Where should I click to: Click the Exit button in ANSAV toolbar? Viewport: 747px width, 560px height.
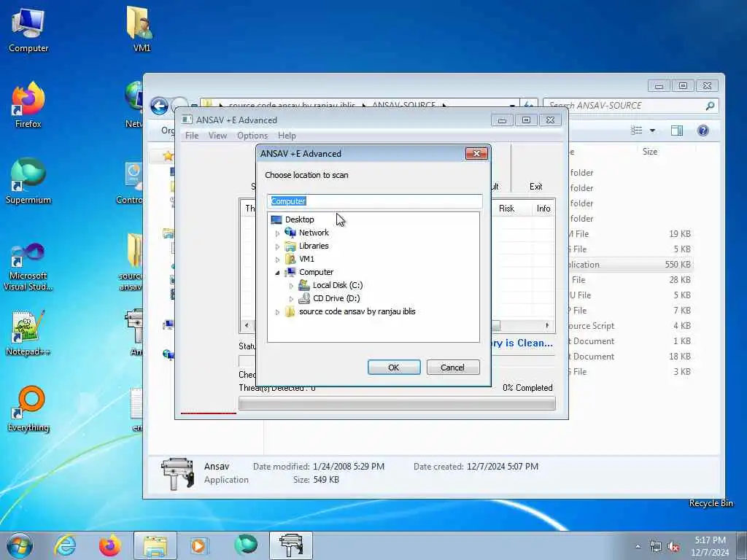pyautogui.click(x=535, y=187)
